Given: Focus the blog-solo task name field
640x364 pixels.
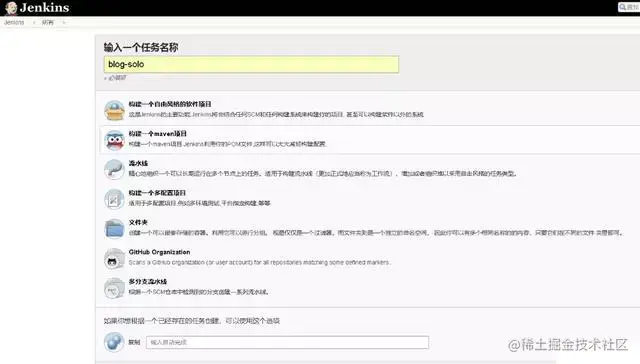Looking at the screenshot, I should point(251,64).
